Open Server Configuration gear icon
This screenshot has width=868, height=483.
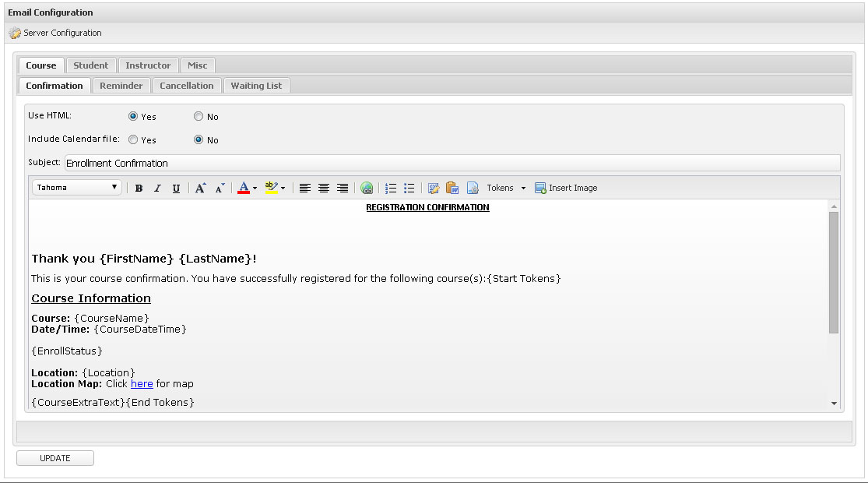[x=14, y=33]
